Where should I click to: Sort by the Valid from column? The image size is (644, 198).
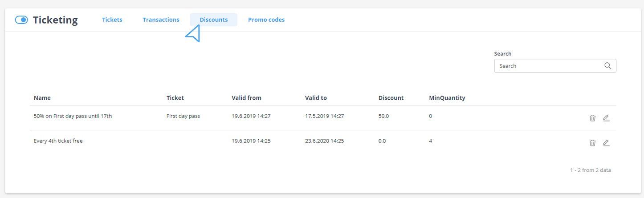click(x=246, y=98)
